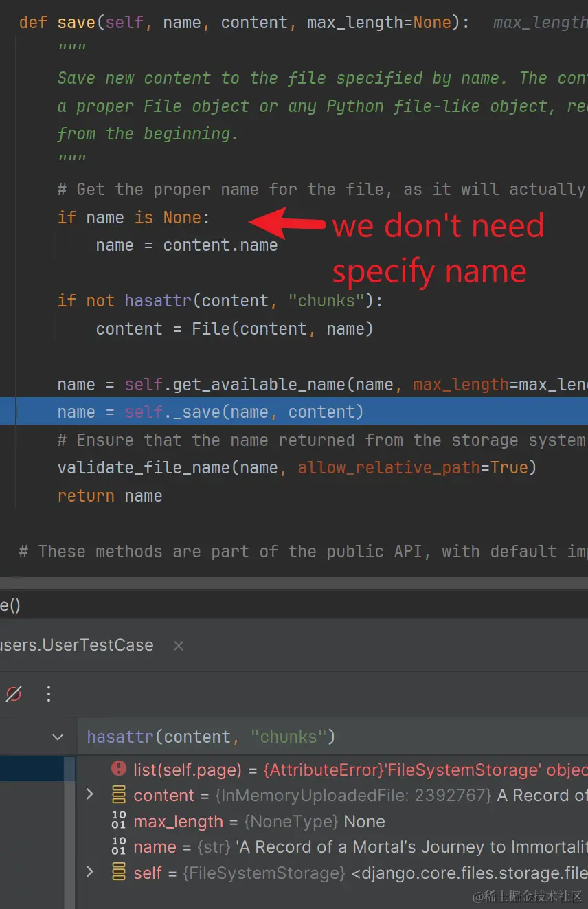Image resolution: width=588 pixels, height=909 pixels.
Task: Click the 'validate_file_name' call line
Action: click(x=297, y=468)
